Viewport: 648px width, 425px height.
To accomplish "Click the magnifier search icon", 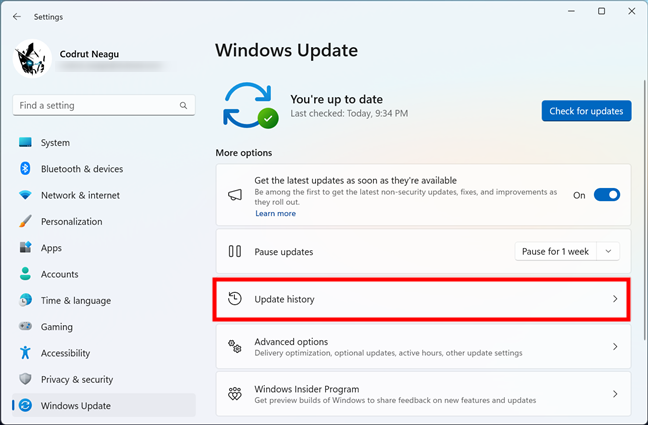I will point(183,105).
